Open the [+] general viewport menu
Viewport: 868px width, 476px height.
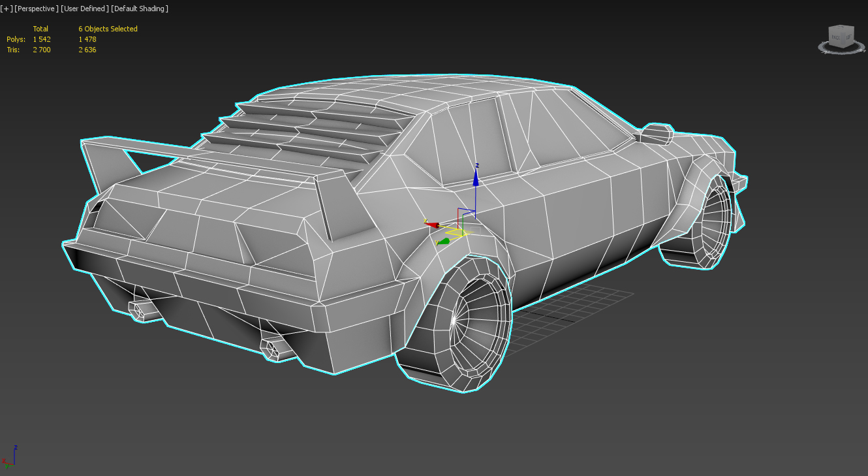click(7, 8)
